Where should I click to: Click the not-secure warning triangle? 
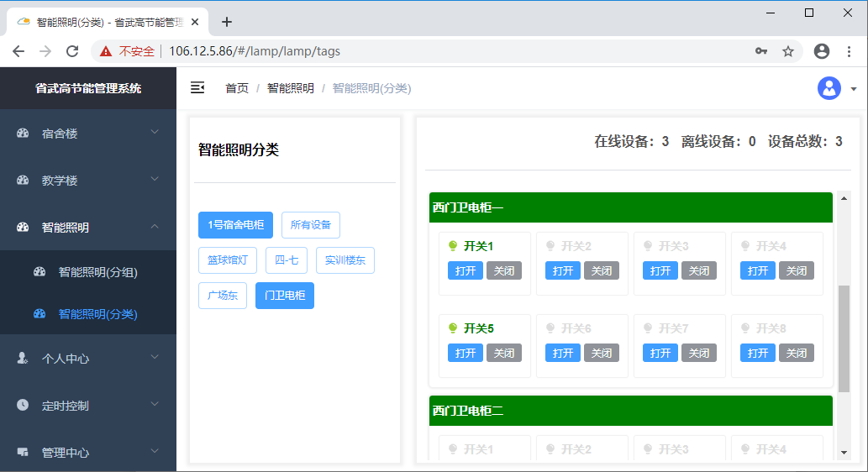coord(105,51)
